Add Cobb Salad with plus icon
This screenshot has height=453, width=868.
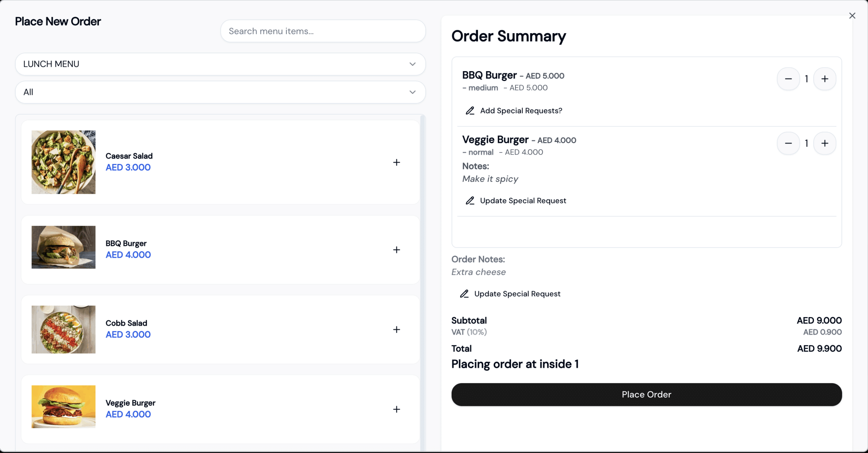[396, 329]
